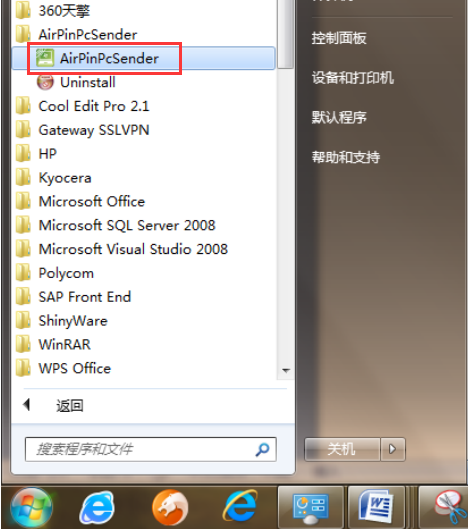The width and height of the screenshot is (468, 529).
Task: Open 控制面板 from the Start menu
Action: tap(339, 38)
